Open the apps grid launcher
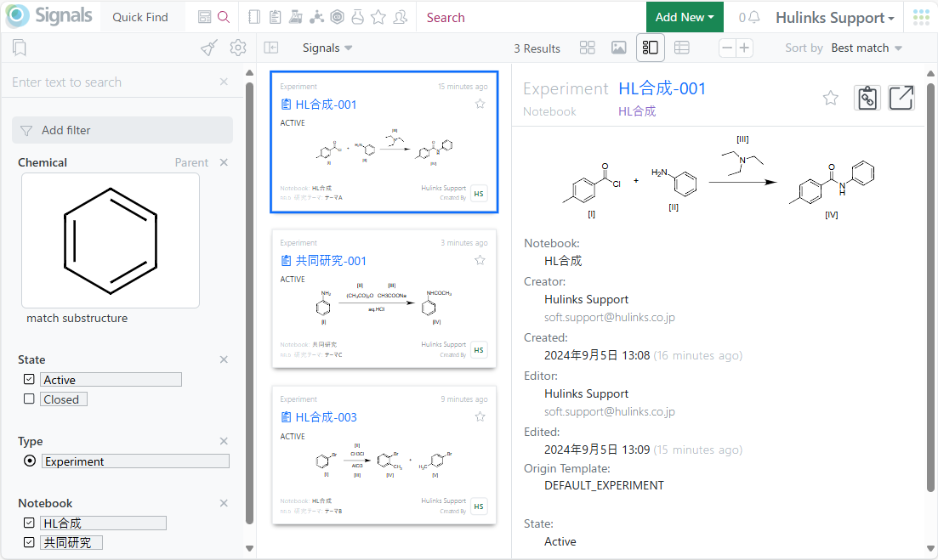The width and height of the screenshot is (938, 560). tap(921, 17)
